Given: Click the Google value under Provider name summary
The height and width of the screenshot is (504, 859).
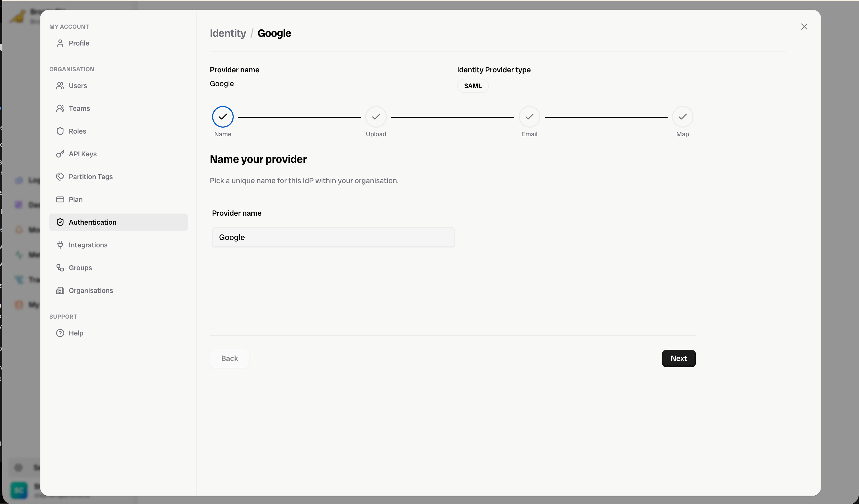Looking at the screenshot, I should tap(222, 84).
